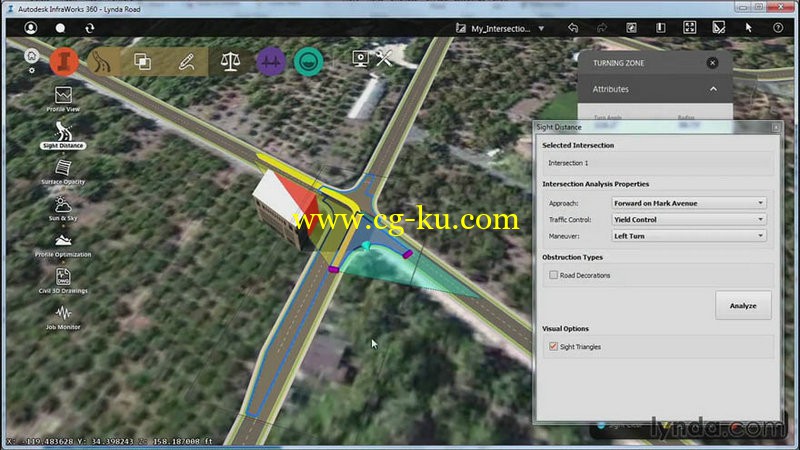Open the help question mark icon
The height and width of the screenshot is (450, 800).
coord(778,28)
